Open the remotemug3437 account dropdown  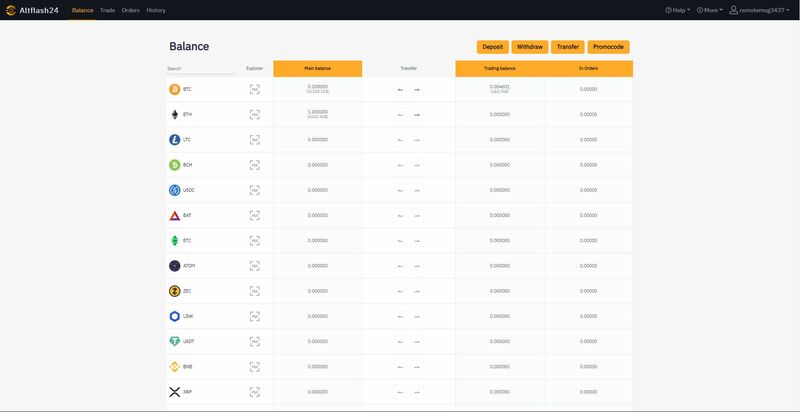[759, 10]
